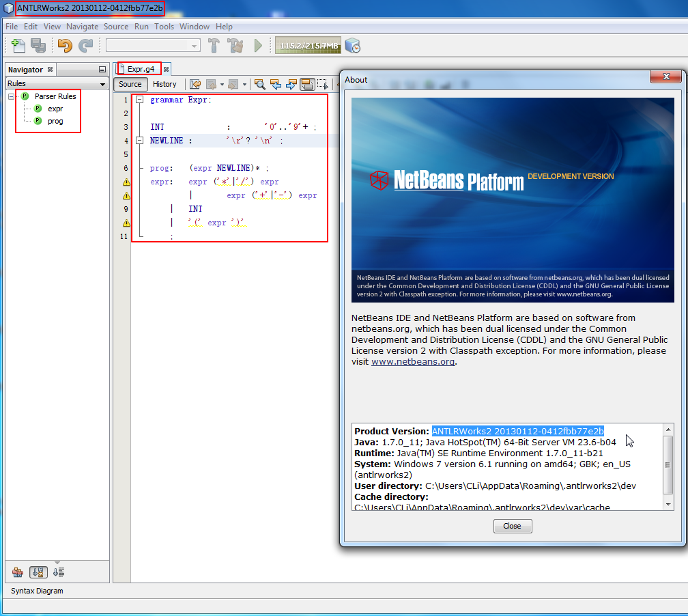Toggle Highlight Search in editor toolbar
This screenshot has height=616, width=688.
point(307,84)
